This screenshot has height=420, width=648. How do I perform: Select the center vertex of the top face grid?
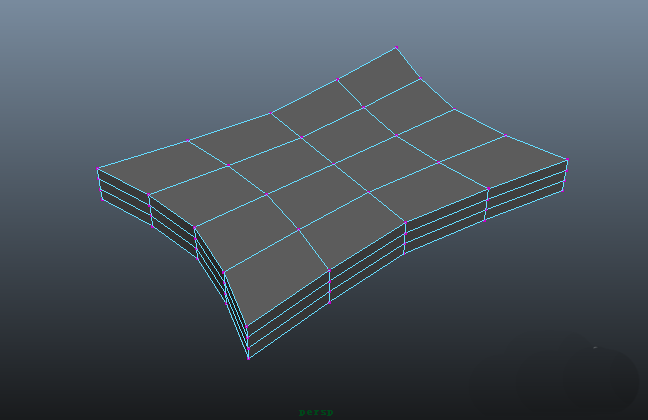(x=334, y=164)
